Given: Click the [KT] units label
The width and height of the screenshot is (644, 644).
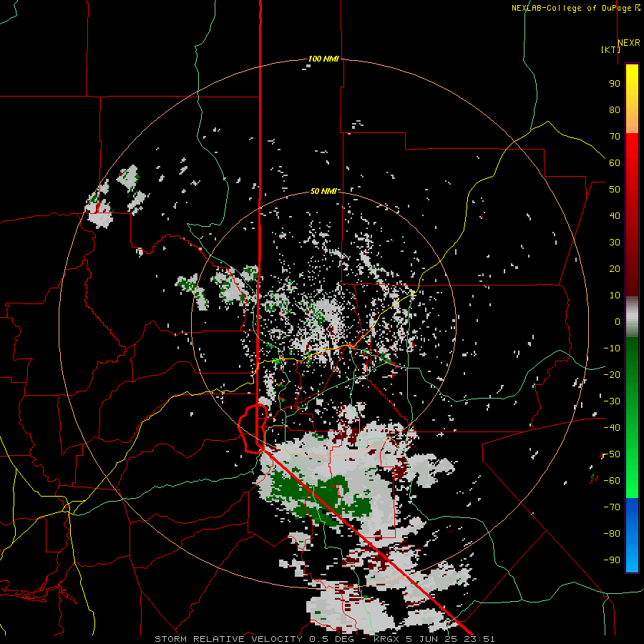Looking at the screenshot, I should [x=610, y=49].
